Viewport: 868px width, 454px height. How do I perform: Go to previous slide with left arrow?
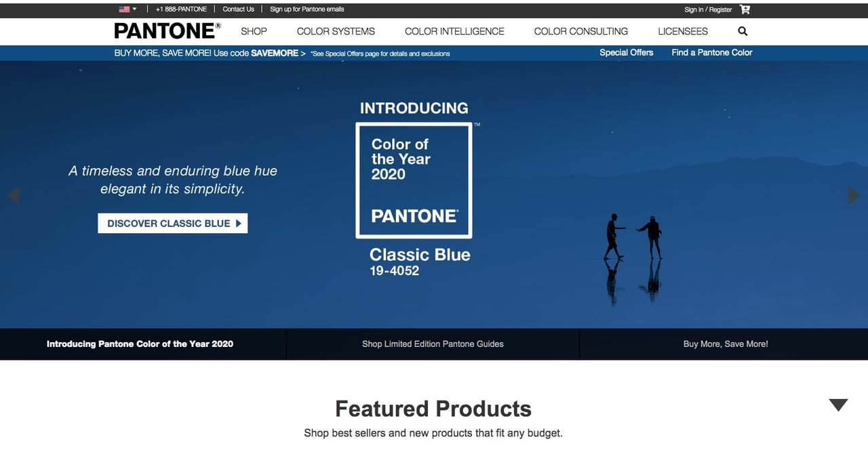click(x=13, y=196)
